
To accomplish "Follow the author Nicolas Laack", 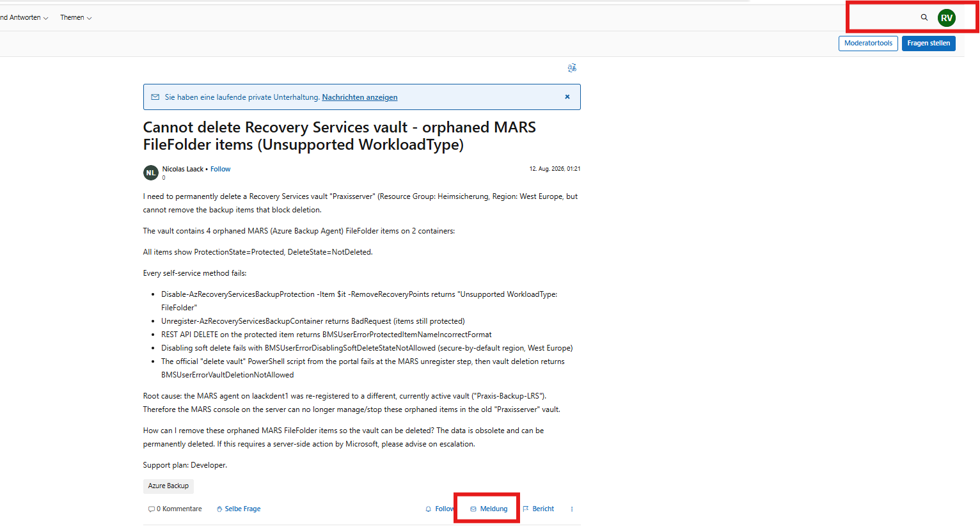I will click(220, 169).
